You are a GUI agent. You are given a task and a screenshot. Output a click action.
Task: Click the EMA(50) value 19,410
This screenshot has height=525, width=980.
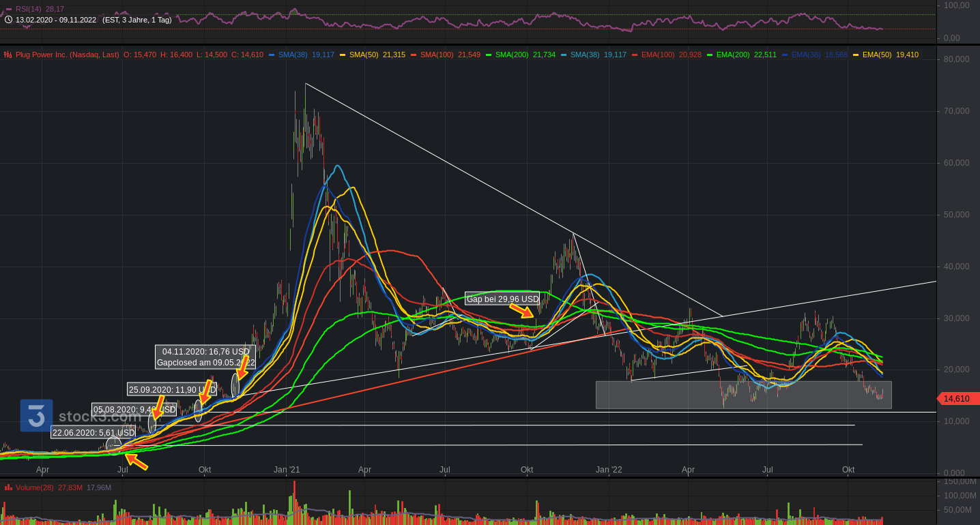[x=908, y=55]
